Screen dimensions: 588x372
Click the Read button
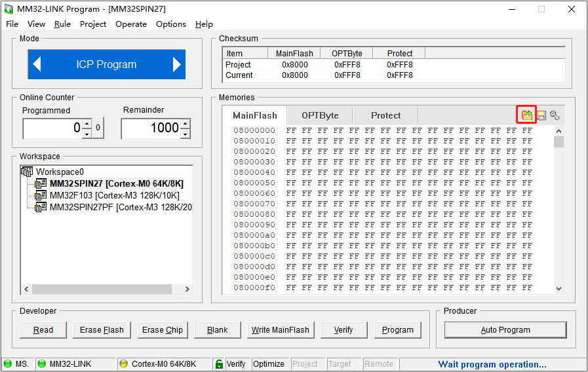point(43,330)
